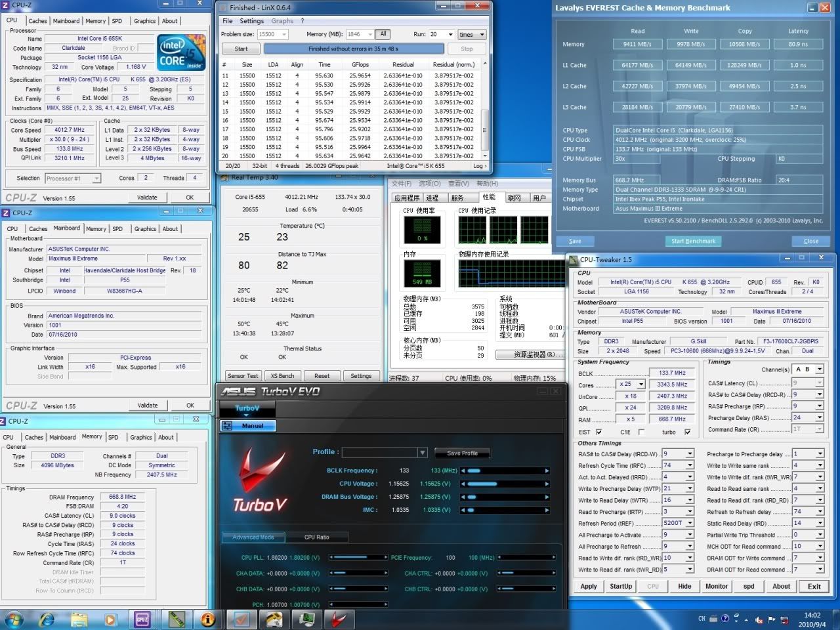Switch to CPU Ratio tab in TurboV
840x630 pixels.
click(316, 537)
